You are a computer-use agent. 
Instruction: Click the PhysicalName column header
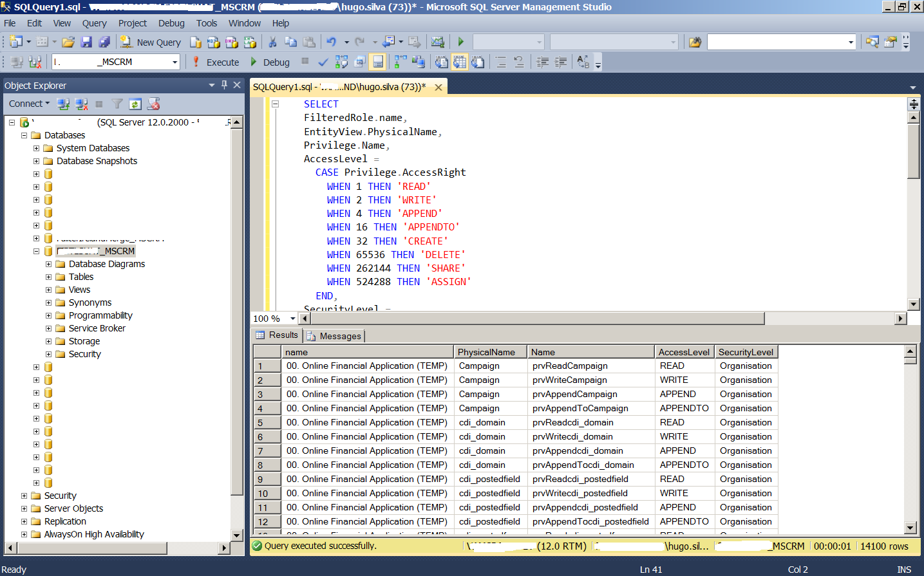pyautogui.click(x=491, y=352)
